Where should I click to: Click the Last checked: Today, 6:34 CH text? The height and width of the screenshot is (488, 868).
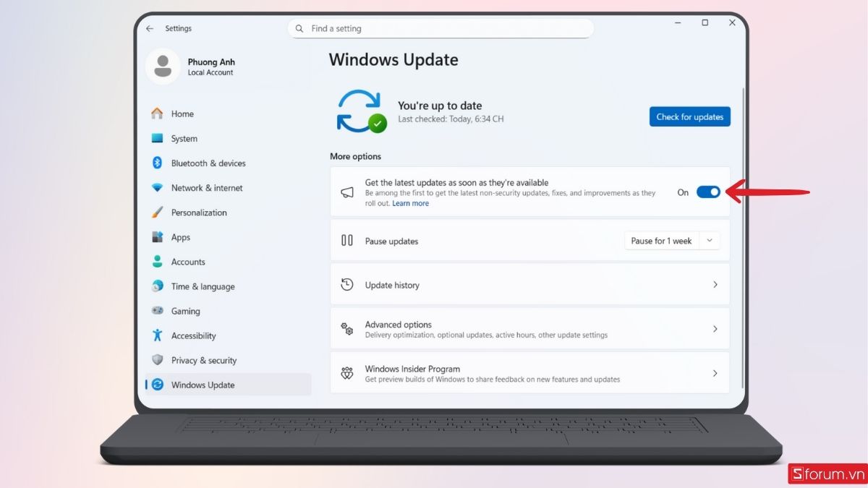click(x=451, y=119)
